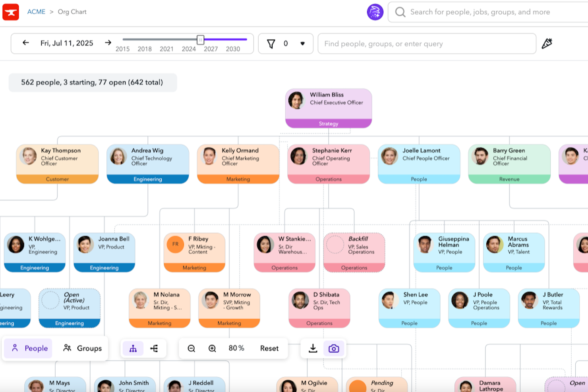Open the Giuseppina Helman card
The image size is (588, 392).
coord(444,252)
